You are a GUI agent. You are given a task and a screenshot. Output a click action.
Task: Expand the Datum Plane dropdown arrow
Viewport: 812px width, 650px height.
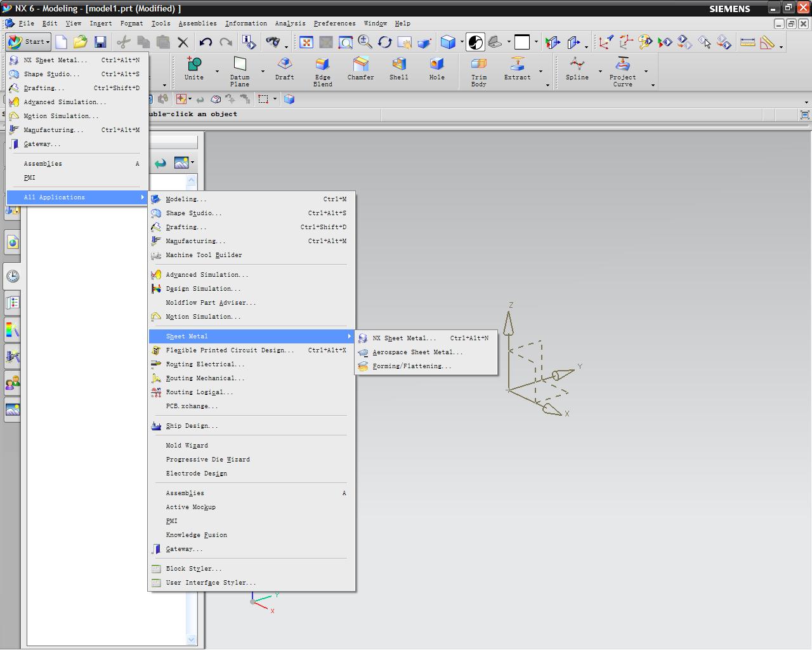[x=263, y=71]
